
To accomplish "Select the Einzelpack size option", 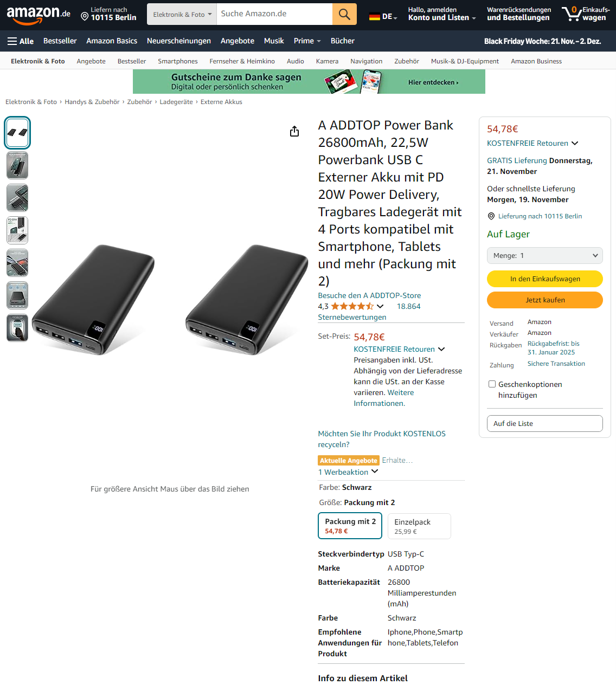I will [419, 526].
